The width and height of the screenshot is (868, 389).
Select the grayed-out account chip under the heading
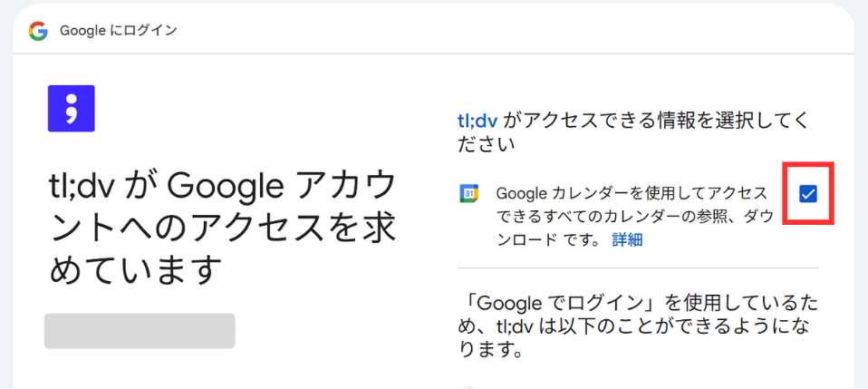coord(140,331)
